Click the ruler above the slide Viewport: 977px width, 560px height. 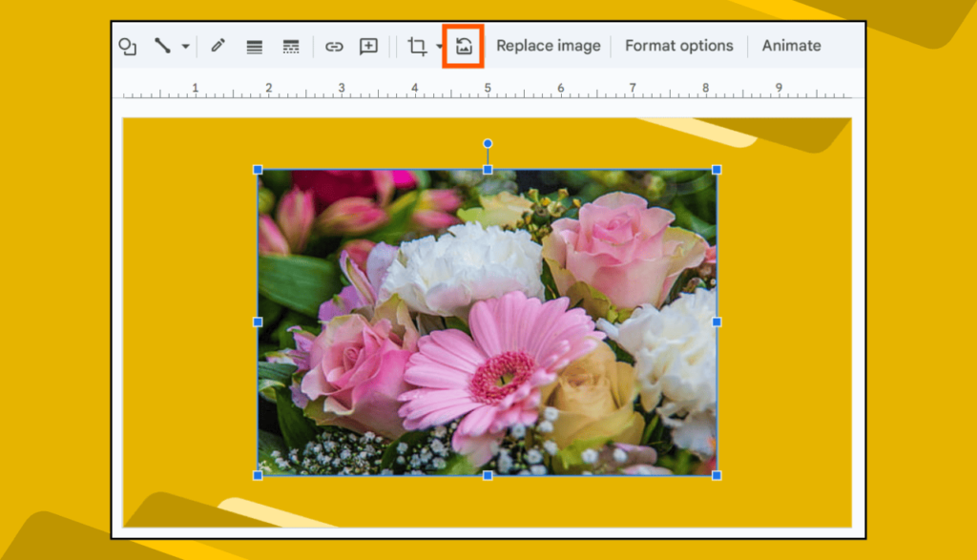pos(477,89)
